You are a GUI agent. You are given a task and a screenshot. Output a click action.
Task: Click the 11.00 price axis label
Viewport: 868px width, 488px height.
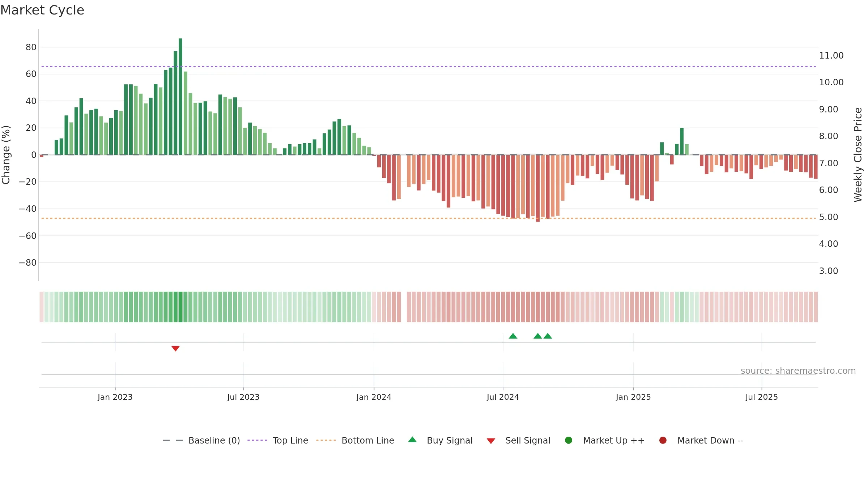tap(831, 56)
